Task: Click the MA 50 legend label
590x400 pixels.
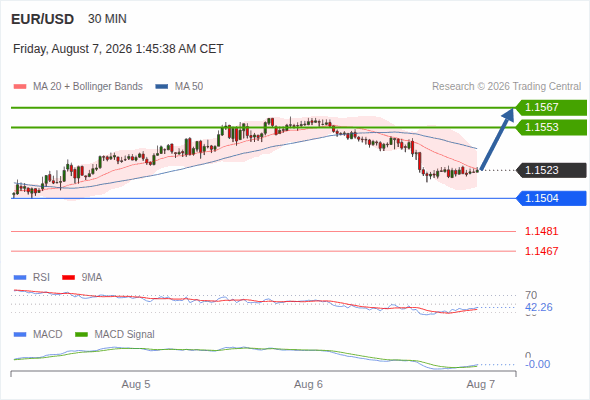Action: 189,87
